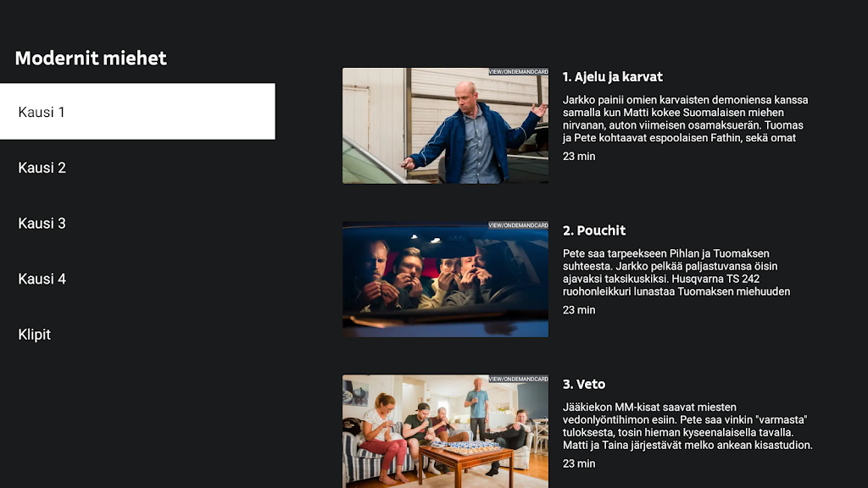Click the title 2. Pouchit
The width and height of the screenshot is (868, 488).
pyautogui.click(x=594, y=230)
